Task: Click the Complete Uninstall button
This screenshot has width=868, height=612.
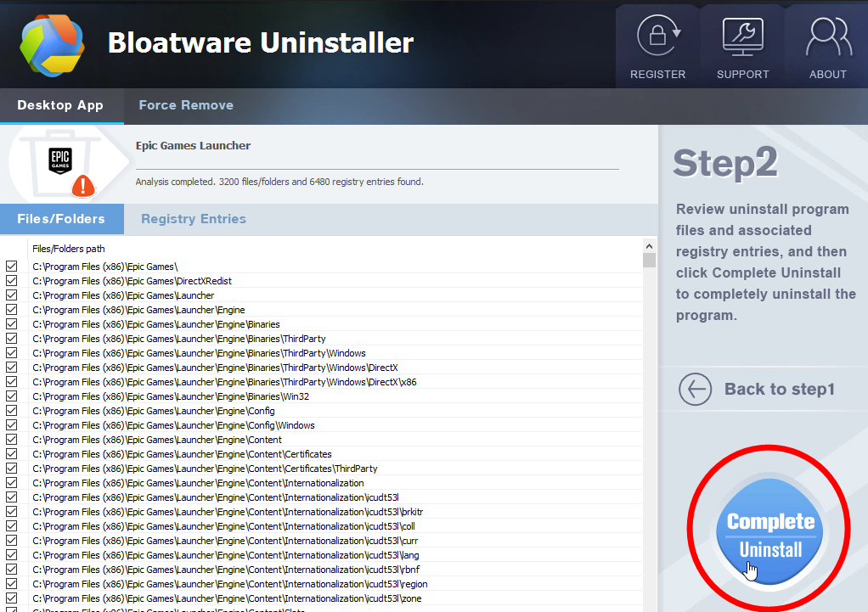Action: [x=769, y=531]
